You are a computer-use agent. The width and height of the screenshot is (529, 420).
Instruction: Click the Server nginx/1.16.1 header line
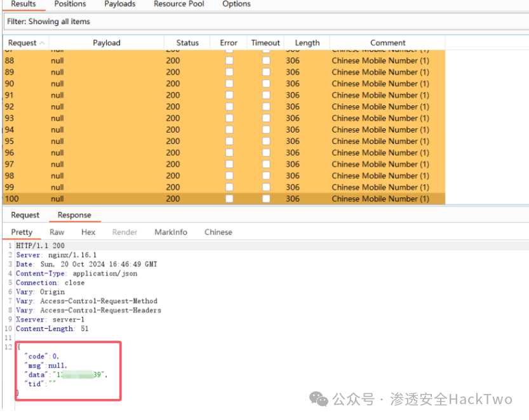click(x=57, y=255)
